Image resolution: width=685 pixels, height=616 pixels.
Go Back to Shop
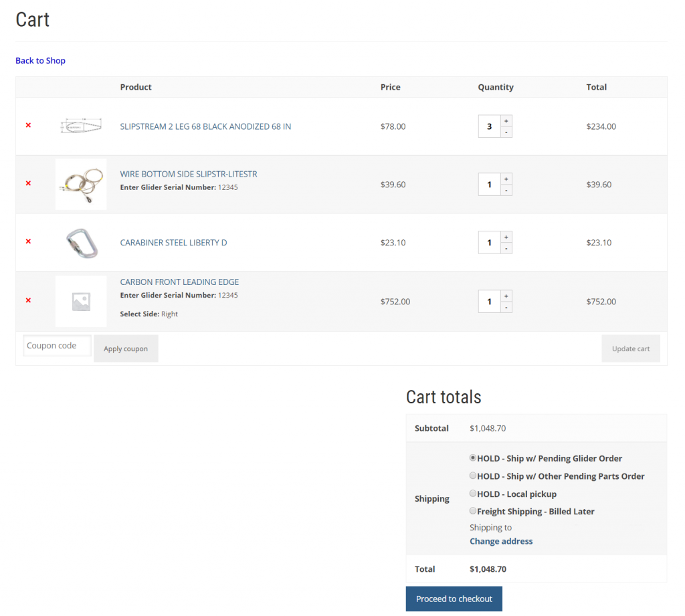[x=40, y=61]
